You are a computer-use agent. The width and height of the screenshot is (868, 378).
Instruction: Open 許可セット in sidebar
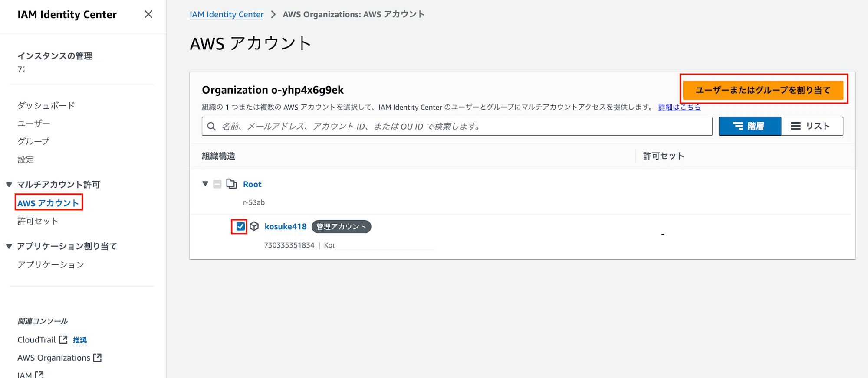pyautogui.click(x=38, y=221)
